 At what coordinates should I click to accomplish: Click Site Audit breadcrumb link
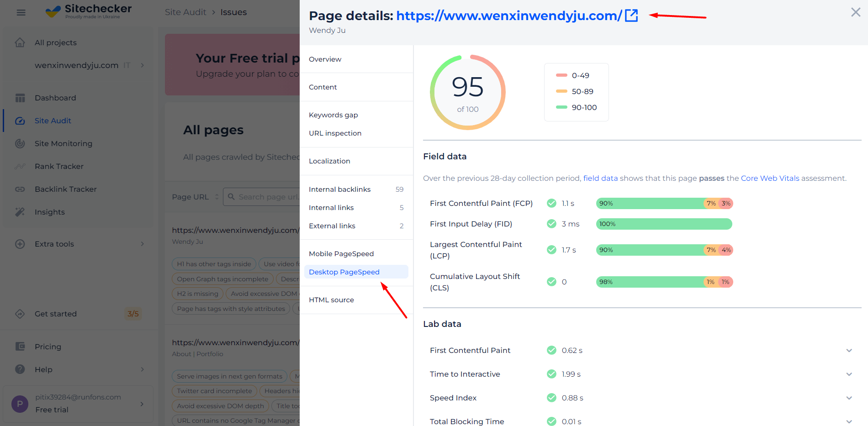185,12
